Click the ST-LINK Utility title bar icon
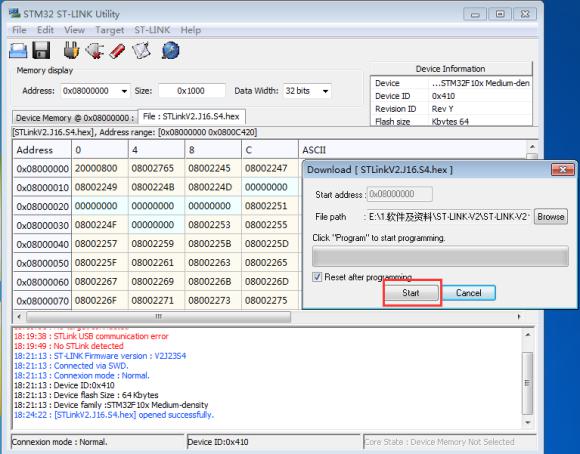Screen dimensions: 580x454 [14, 13]
